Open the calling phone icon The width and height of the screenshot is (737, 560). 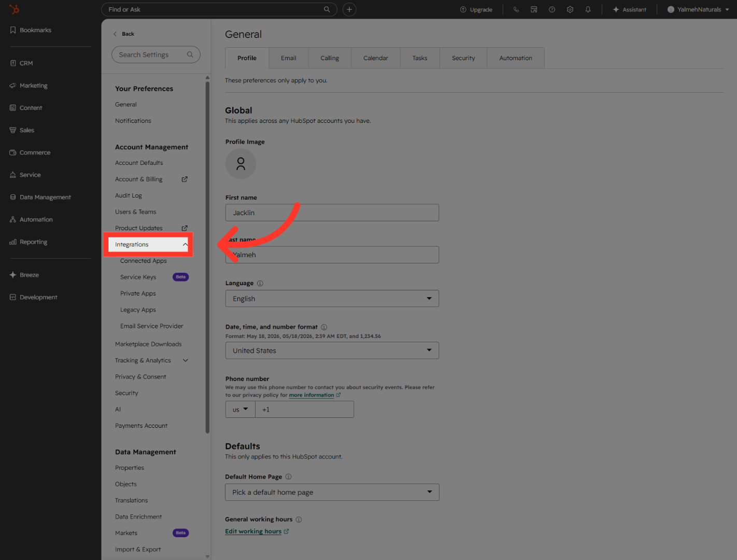[516, 9]
